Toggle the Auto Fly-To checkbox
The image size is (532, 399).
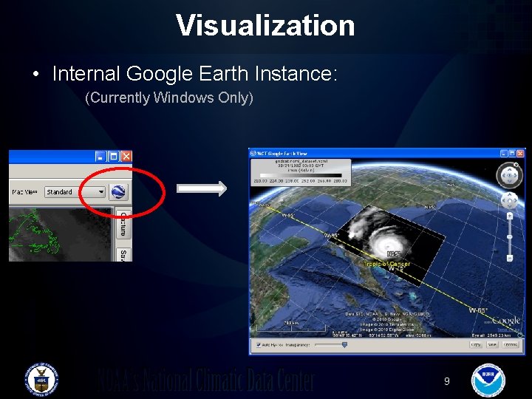(259, 345)
